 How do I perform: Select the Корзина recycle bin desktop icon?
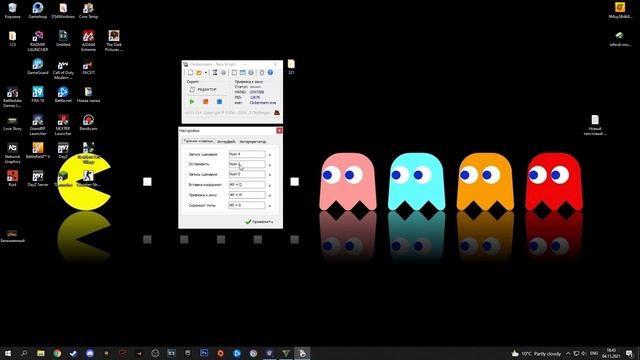[12, 11]
